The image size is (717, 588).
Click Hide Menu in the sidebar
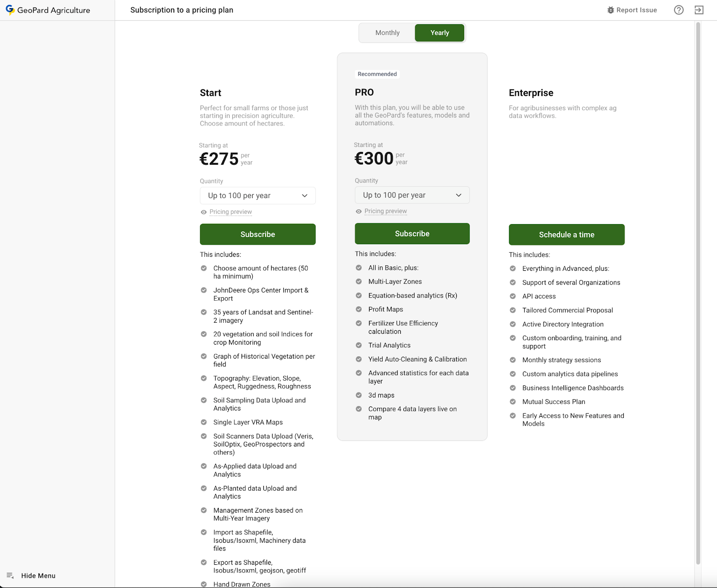[38, 575]
